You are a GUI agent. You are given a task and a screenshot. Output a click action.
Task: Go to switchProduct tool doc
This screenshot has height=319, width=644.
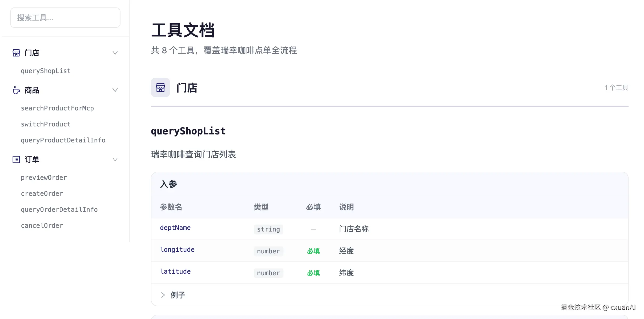[x=46, y=124]
